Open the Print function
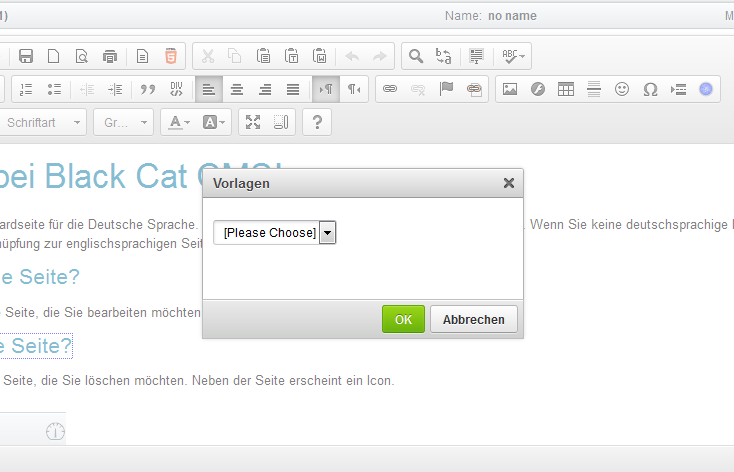Image resolution: width=734 pixels, height=472 pixels. pyautogui.click(x=110, y=56)
